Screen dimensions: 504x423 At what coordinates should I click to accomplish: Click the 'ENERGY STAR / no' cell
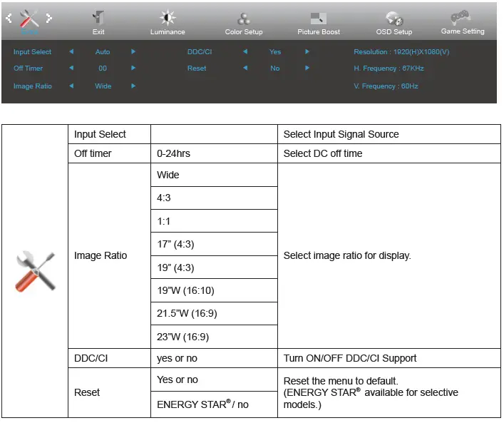pyautogui.click(x=214, y=404)
